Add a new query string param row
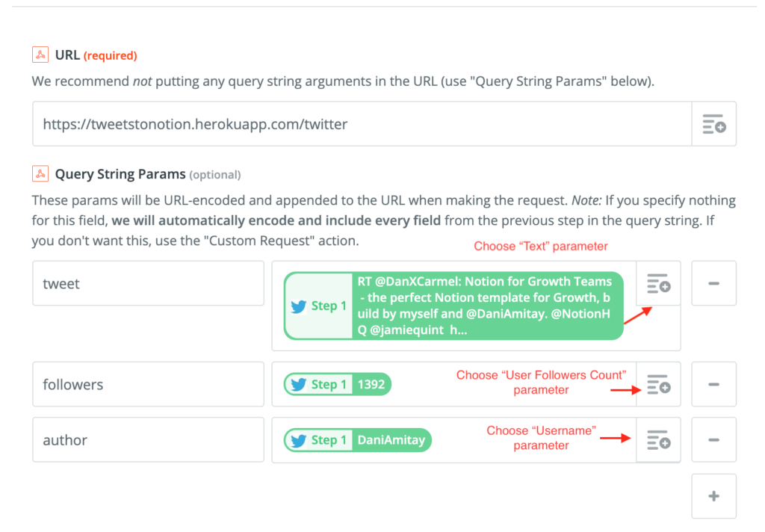 tap(713, 496)
